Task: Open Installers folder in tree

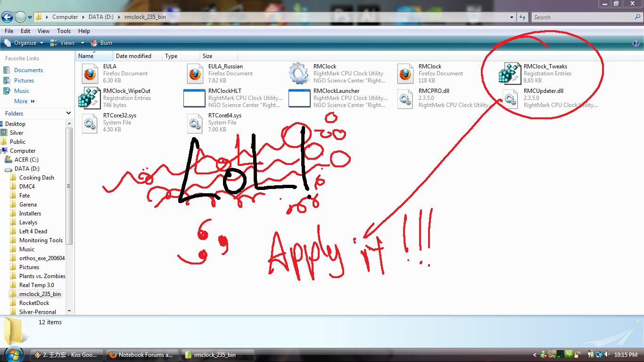Action: pyautogui.click(x=30, y=214)
